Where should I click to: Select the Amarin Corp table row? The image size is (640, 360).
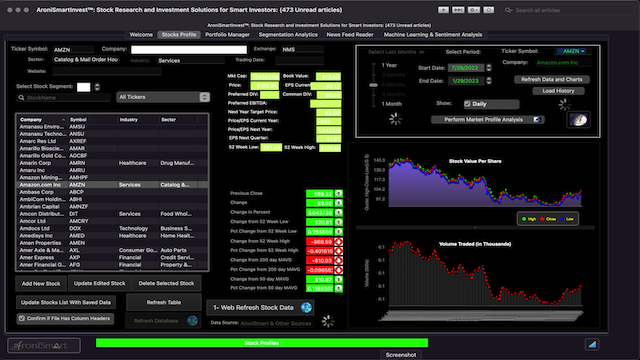pos(112,163)
